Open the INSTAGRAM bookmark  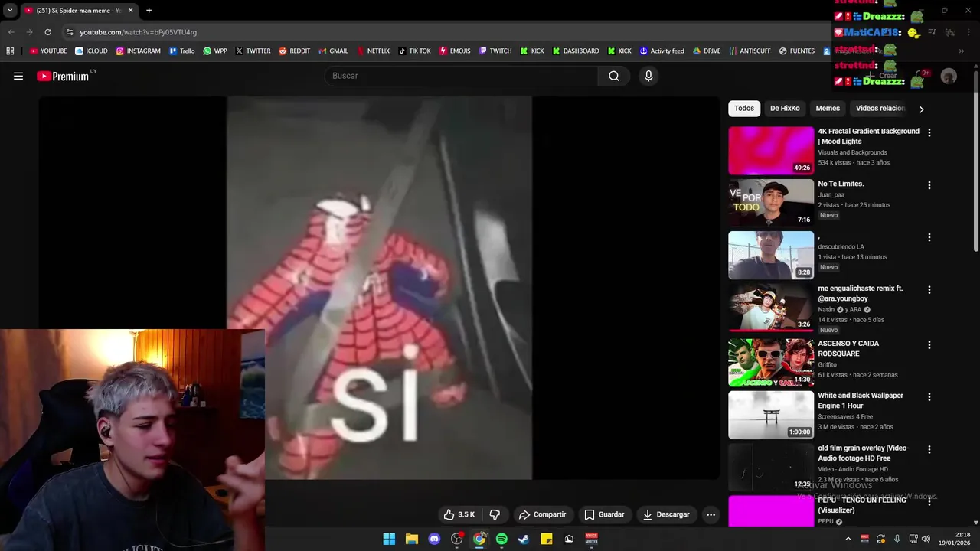[x=138, y=51]
